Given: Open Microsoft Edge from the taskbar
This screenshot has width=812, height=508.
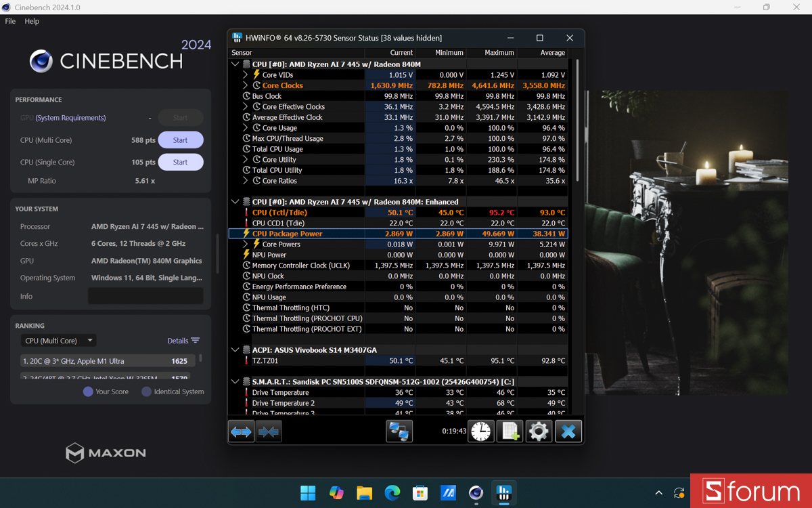Looking at the screenshot, I should click(392, 493).
